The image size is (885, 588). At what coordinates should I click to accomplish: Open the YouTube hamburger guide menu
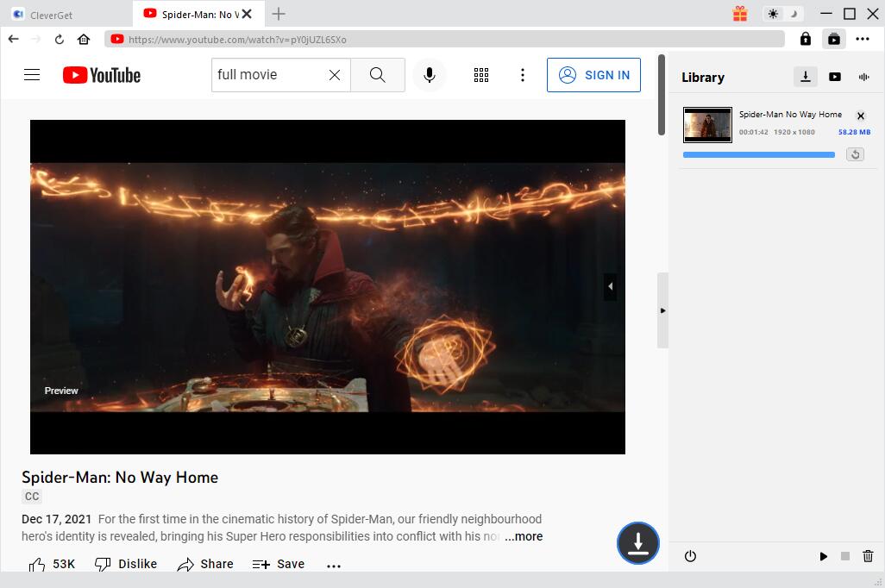(x=32, y=75)
